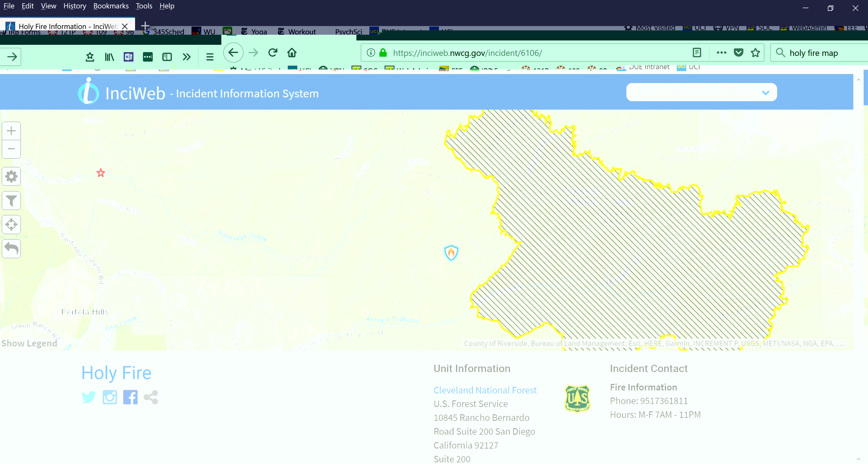Open the Holy Fire Facebook icon

[x=130, y=397]
